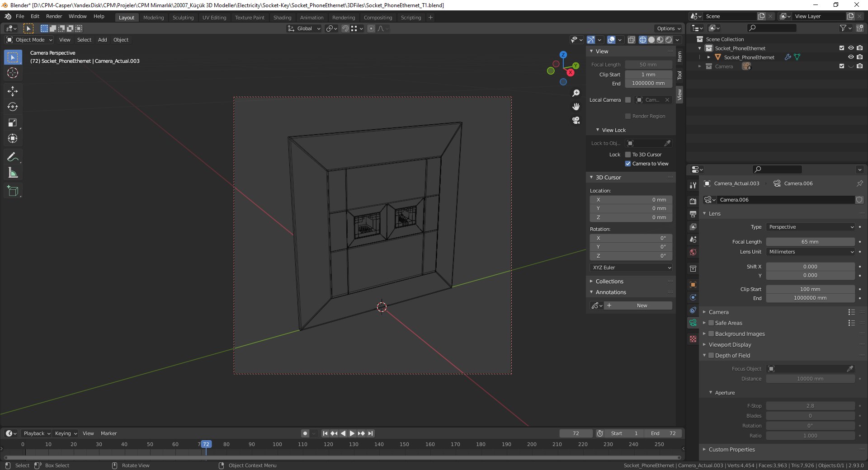Hide Socket_PhoneEthernet collection in viewport
This screenshot has width=868, height=470.
(x=851, y=48)
